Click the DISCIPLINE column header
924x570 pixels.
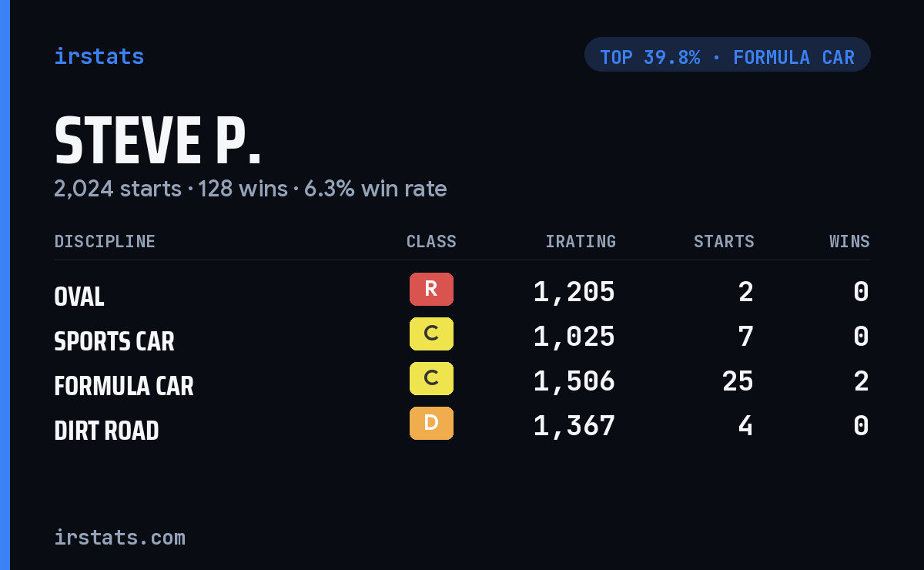coord(105,242)
